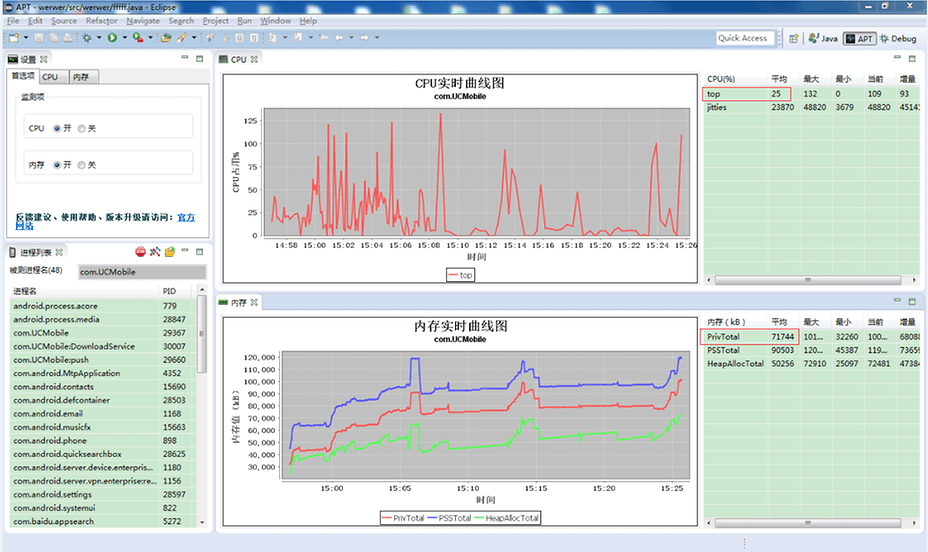Image resolution: width=928 pixels, height=552 pixels.
Task: Turn CPU monitoring on (开)
Action: [57, 128]
